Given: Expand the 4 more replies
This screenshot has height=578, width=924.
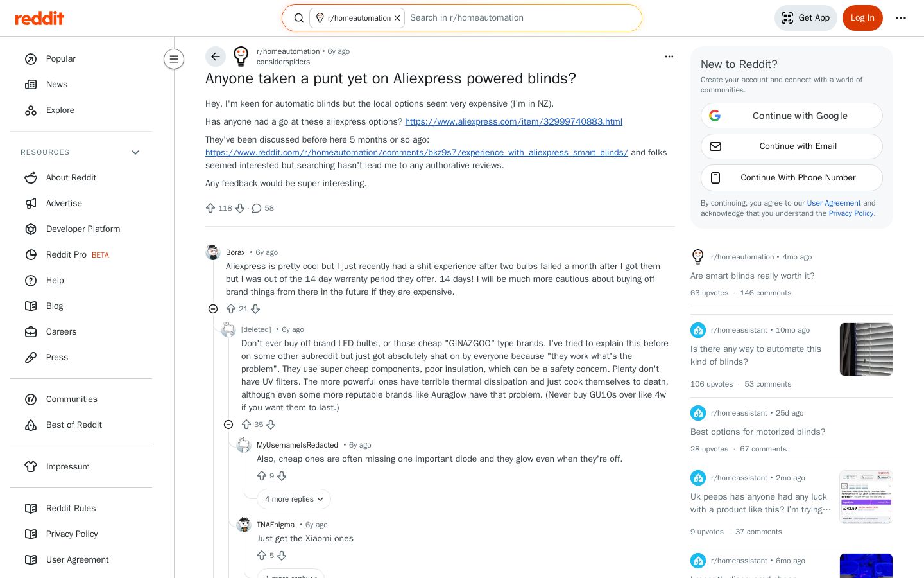Looking at the screenshot, I should click(294, 499).
